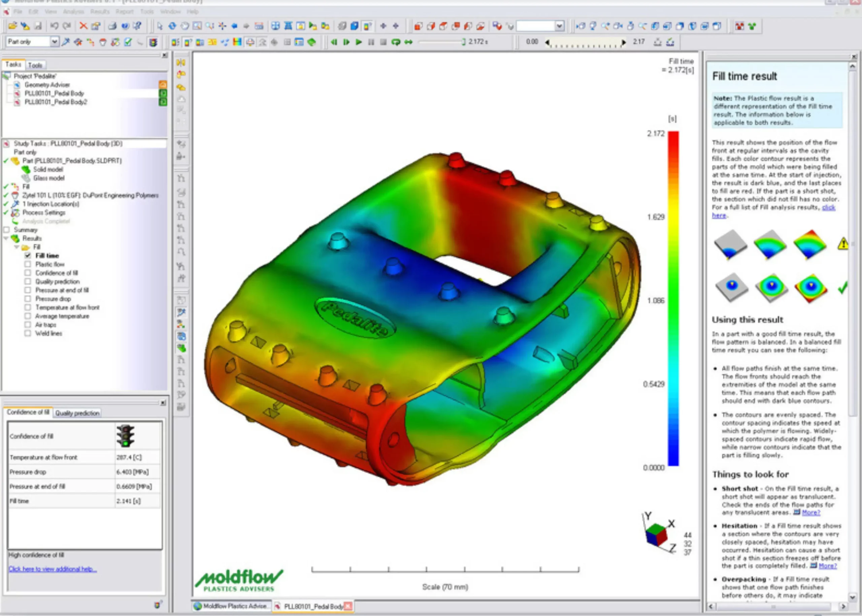Viewport: 862px width, 616px height.
Task: Click the scale range minimum arrow
Action: click(x=547, y=42)
